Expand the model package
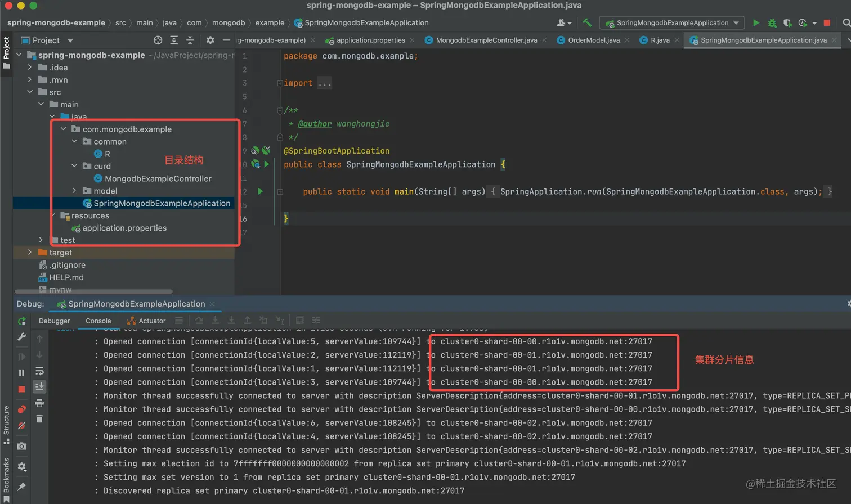Screen dimensions: 851x504 (x=74, y=191)
